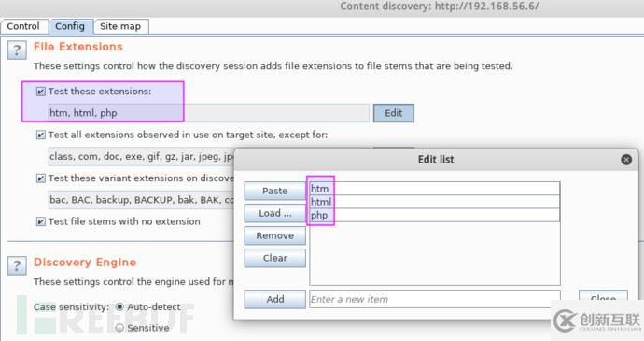The image size is (644, 341).
Task: Select the 'php' item in the list
Action: coord(435,215)
